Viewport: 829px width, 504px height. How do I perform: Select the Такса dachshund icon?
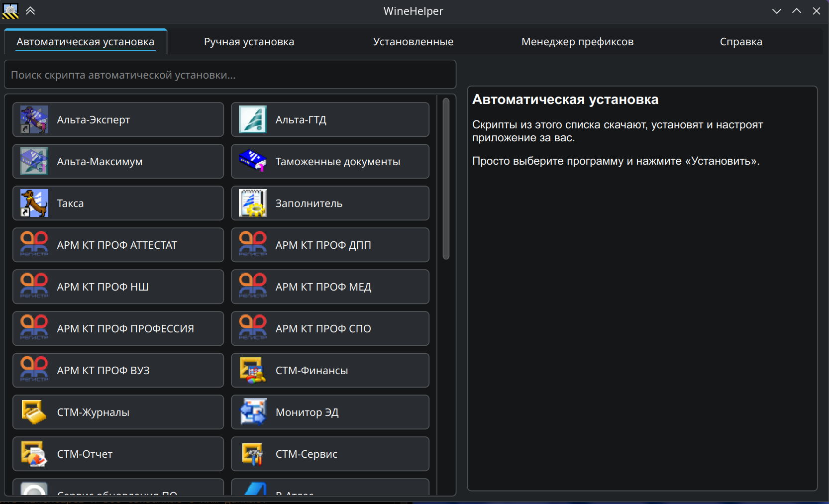pyautogui.click(x=33, y=203)
